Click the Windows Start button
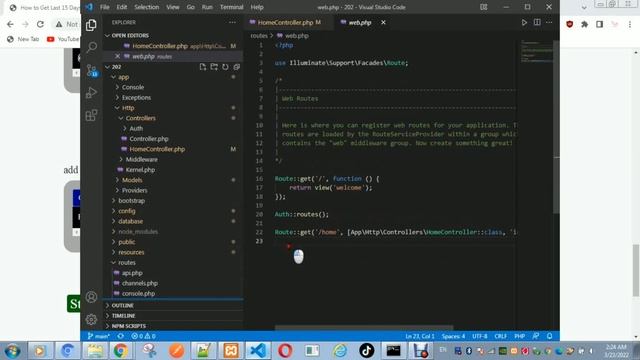Image resolution: width=640 pixels, height=360 pixels. (12, 351)
